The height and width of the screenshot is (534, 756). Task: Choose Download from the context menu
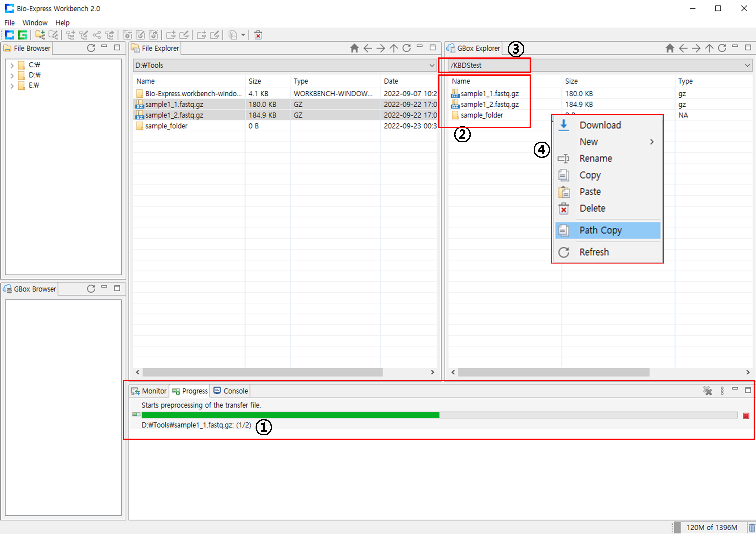point(600,125)
